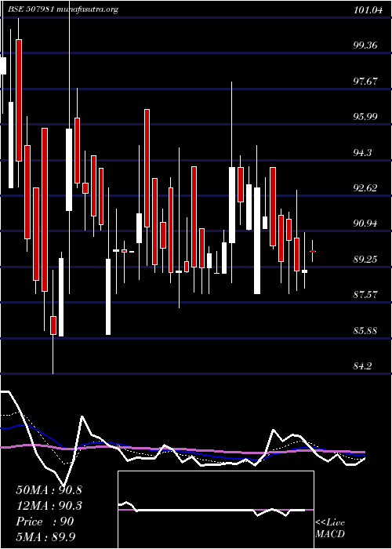Click the 'Price : 90' readout

45,522
